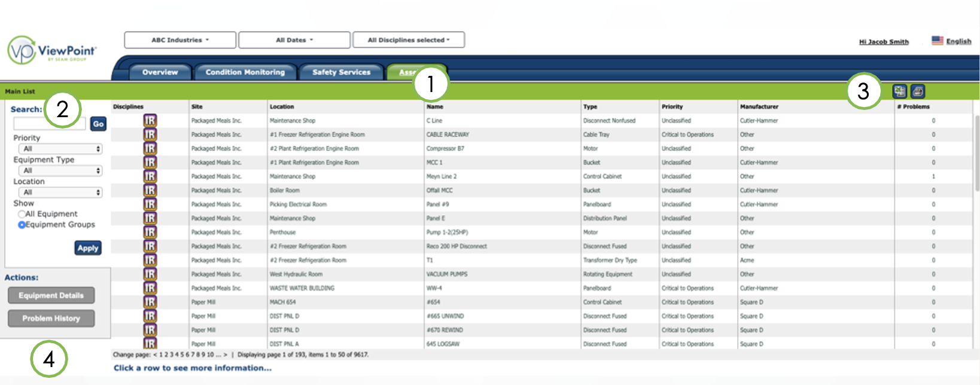This screenshot has height=385, width=980.
Task: Click the 'West Hydraulic Room' location cell
Action: pyautogui.click(x=296, y=274)
